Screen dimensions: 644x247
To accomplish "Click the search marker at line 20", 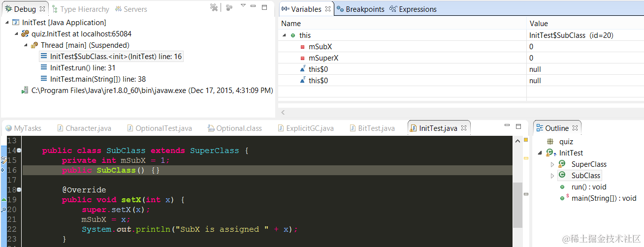I will (3, 210).
